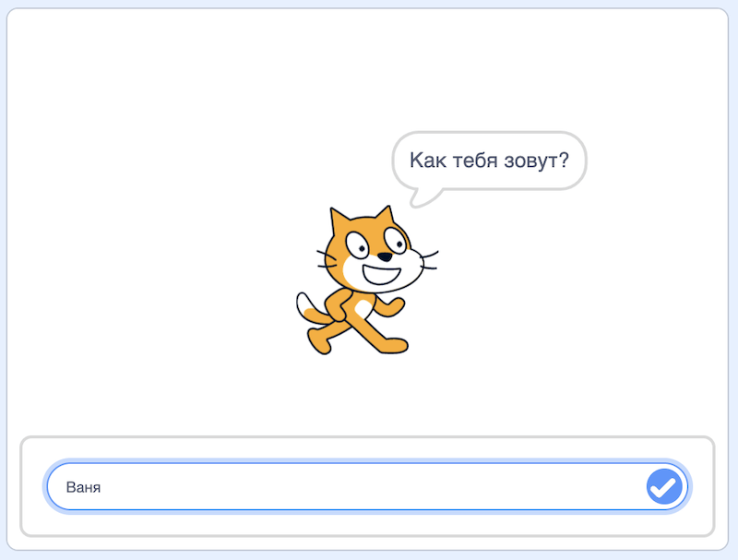Viewport: 738px width, 560px height.
Task: Click the blue checkmark submit button
Action: (663, 486)
